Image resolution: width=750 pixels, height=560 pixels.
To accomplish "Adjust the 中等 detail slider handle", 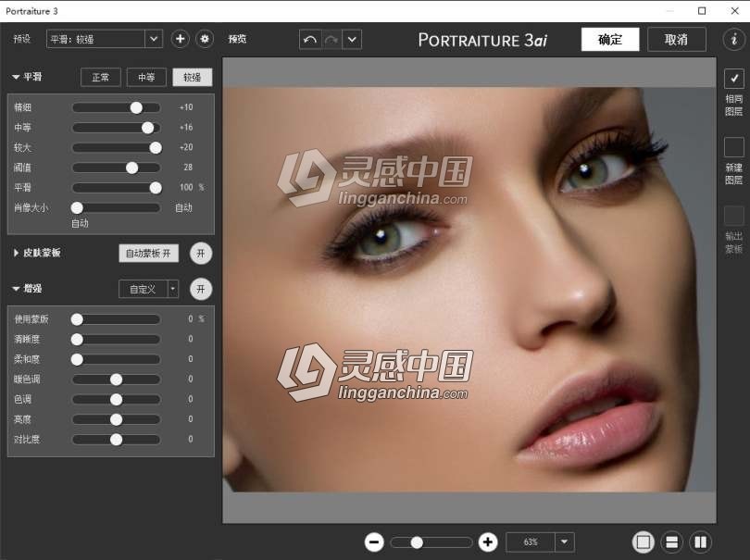I will [148, 128].
